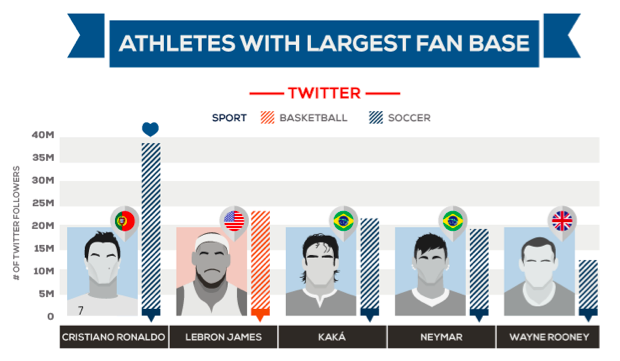Click LeBron James's portrait
620x361 pixels.
pyautogui.click(x=212, y=271)
